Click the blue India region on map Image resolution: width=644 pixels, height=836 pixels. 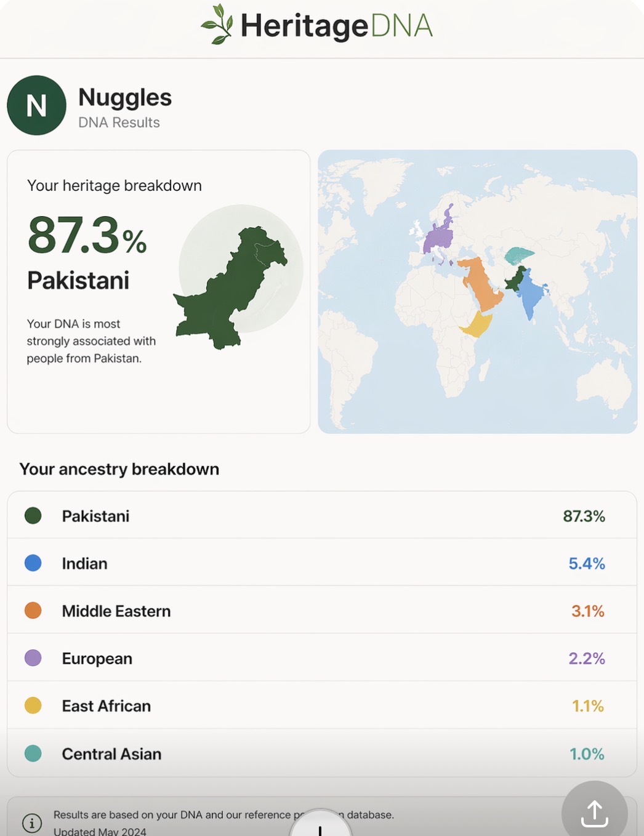[530, 297]
